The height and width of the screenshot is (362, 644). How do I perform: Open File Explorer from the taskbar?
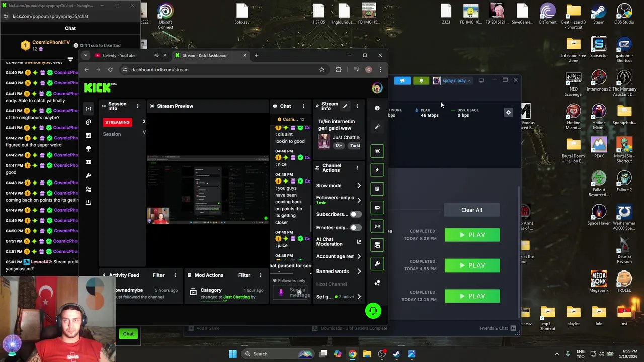pyautogui.click(x=367, y=354)
